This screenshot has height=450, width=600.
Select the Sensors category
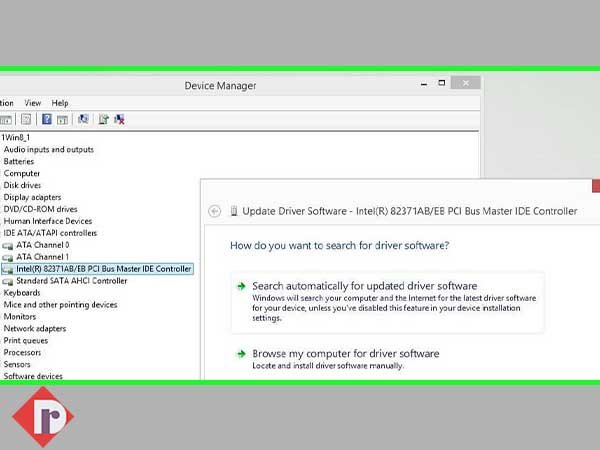tap(17, 364)
